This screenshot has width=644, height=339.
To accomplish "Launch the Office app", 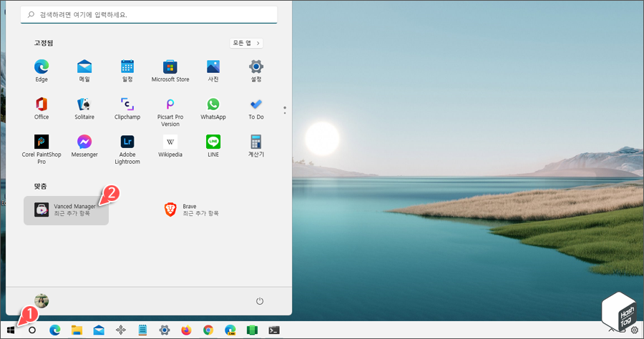I will (42, 108).
